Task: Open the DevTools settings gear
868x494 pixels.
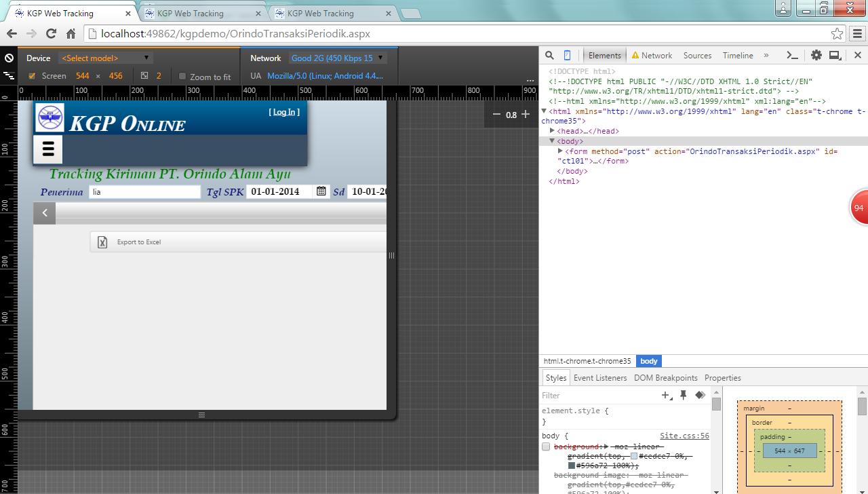Action: [x=816, y=56]
